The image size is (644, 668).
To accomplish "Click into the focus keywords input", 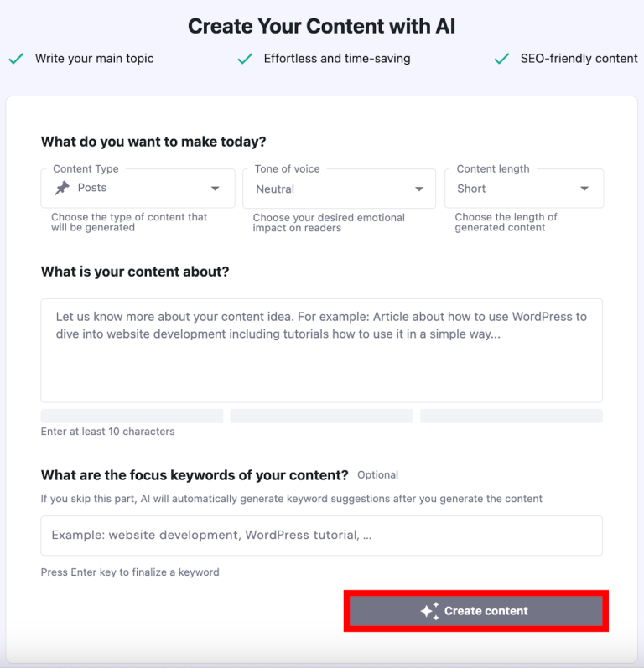I will point(321,535).
